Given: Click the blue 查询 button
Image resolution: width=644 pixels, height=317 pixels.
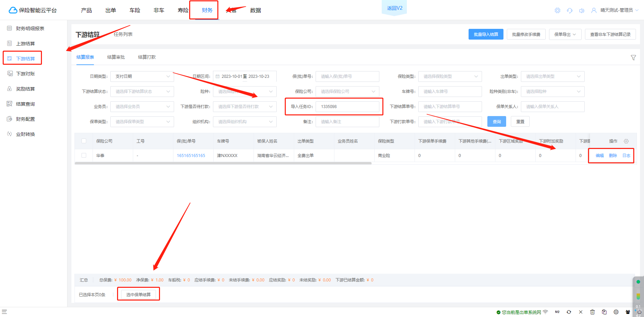Looking at the screenshot, I should pyautogui.click(x=497, y=121).
